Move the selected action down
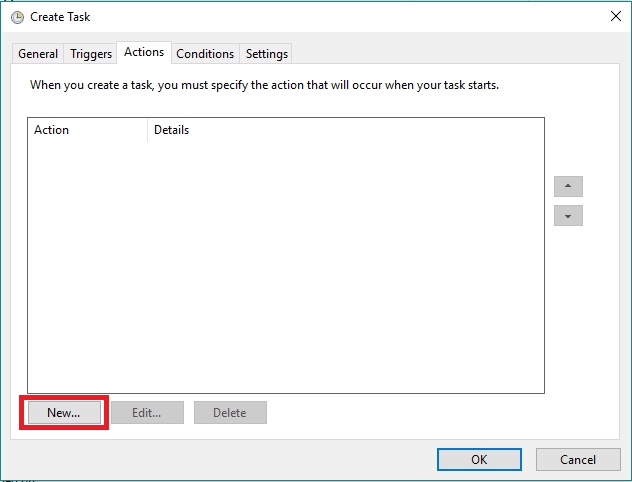The height and width of the screenshot is (482, 632). [568, 216]
